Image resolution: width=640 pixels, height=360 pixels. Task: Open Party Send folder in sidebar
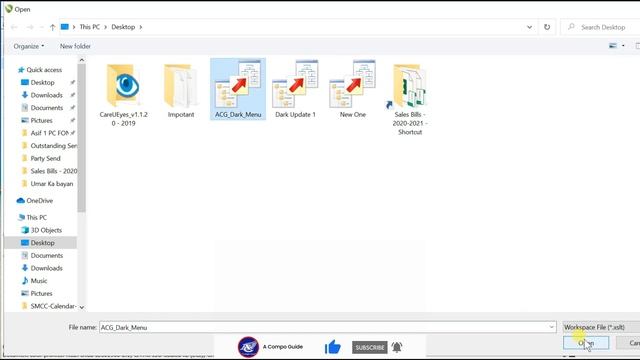pyautogui.click(x=45, y=158)
